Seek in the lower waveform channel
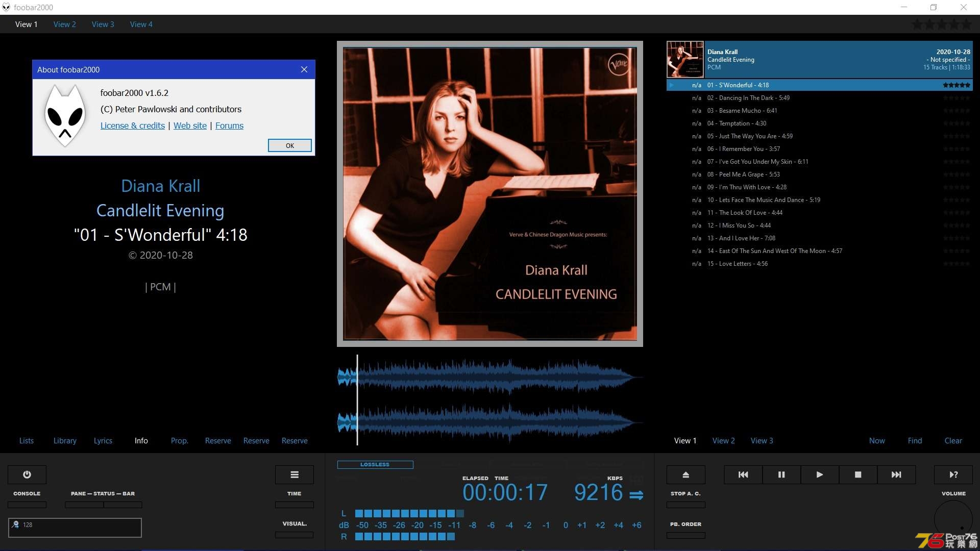The image size is (980, 551). (x=490, y=422)
